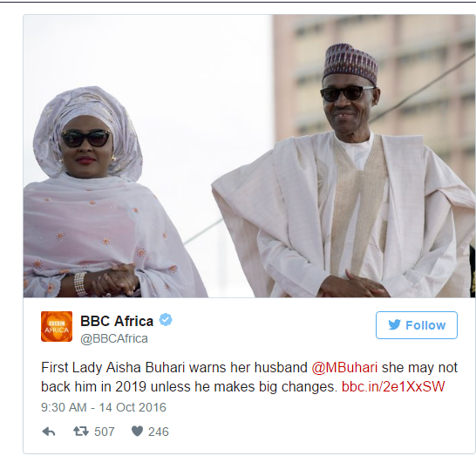Click the BBC Africa avatar logo
Viewport: 476px width, 456px height.
57,326
